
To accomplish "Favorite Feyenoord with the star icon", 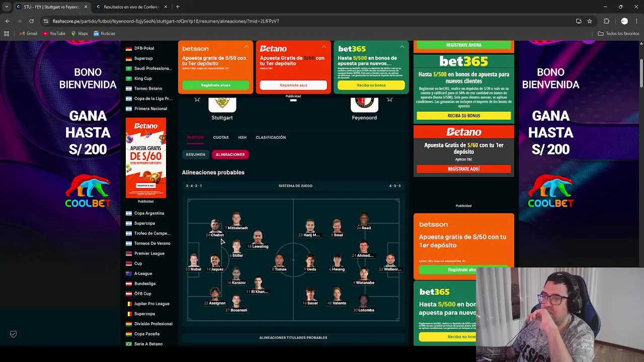I will [389, 100].
